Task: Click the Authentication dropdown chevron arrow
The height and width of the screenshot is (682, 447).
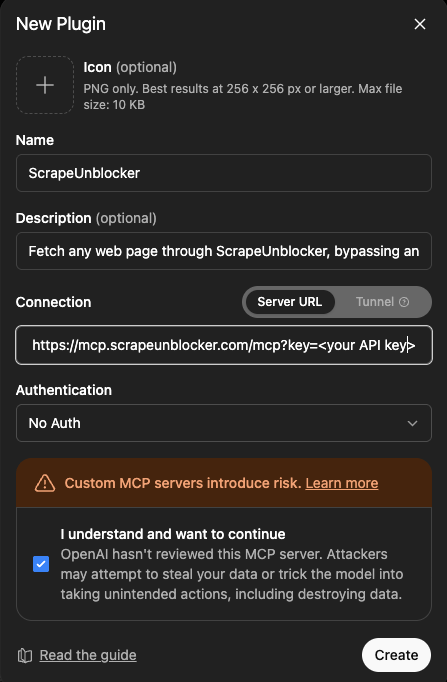Action: [x=412, y=423]
